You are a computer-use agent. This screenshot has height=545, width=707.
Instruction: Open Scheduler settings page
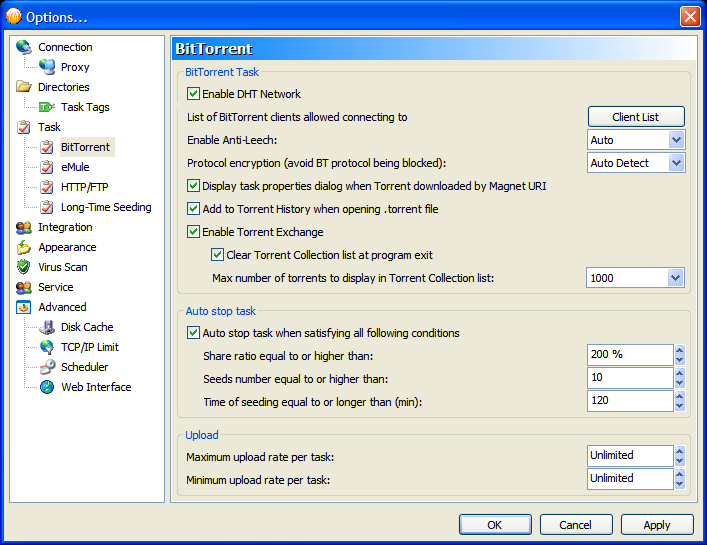coord(85,367)
